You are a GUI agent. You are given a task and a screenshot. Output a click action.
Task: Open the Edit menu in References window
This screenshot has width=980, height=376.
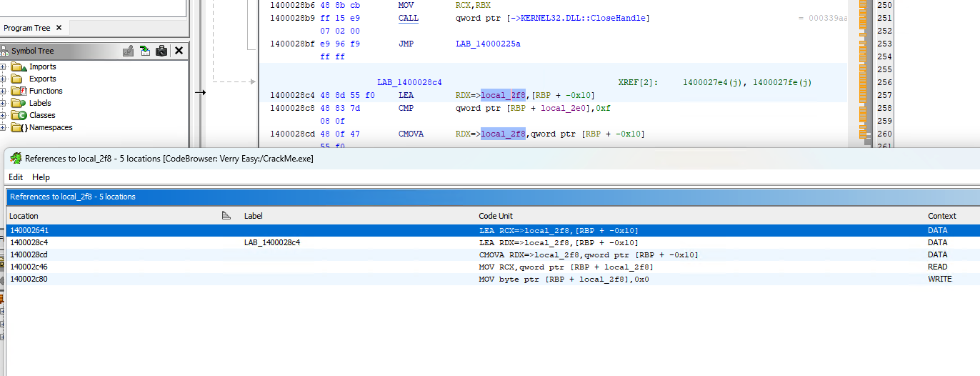[16, 177]
